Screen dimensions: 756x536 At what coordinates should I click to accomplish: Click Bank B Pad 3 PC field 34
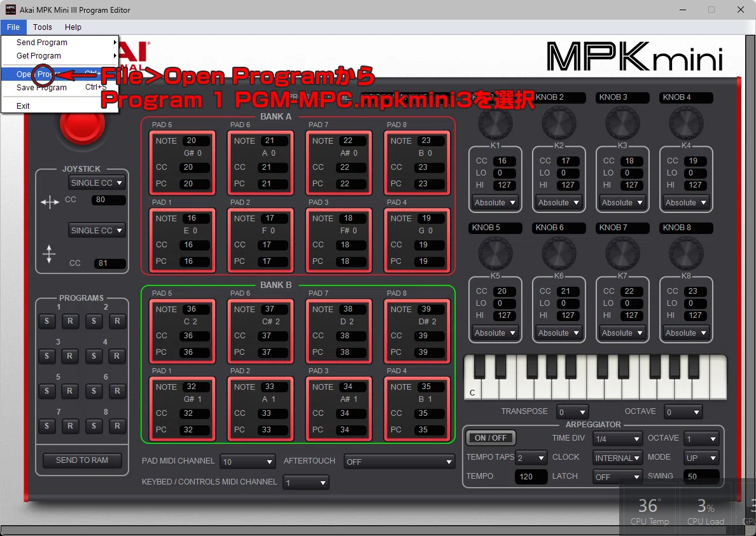(x=353, y=430)
